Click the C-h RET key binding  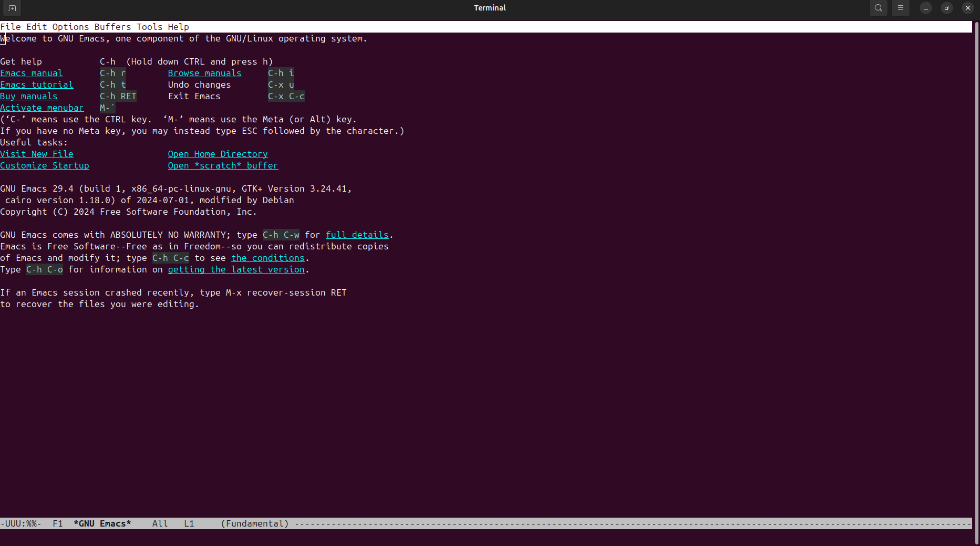coord(118,96)
